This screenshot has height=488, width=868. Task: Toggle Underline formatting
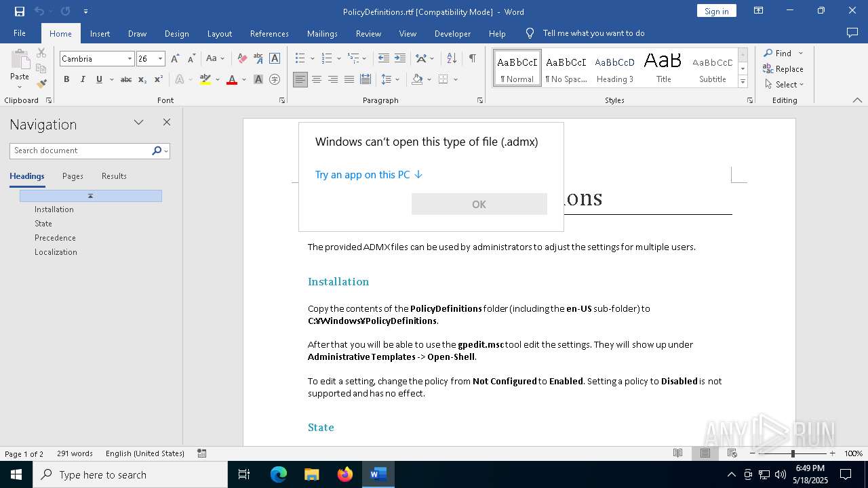pos(99,79)
